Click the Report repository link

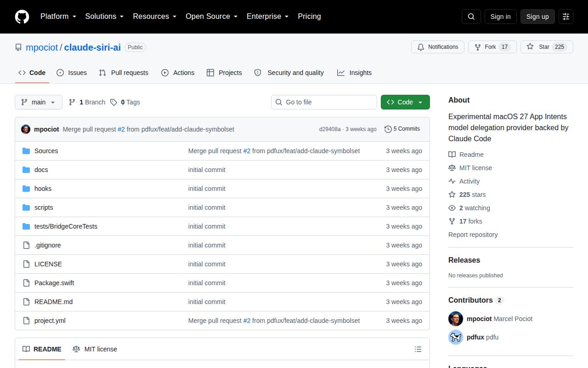(473, 235)
